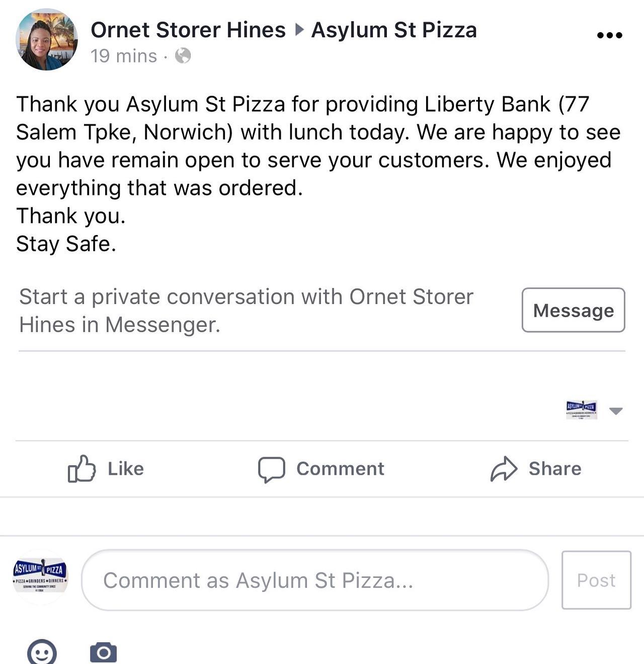Open the emoji smiley picker
The width and height of the screenshot is (644, 664).
click(42, 653)
